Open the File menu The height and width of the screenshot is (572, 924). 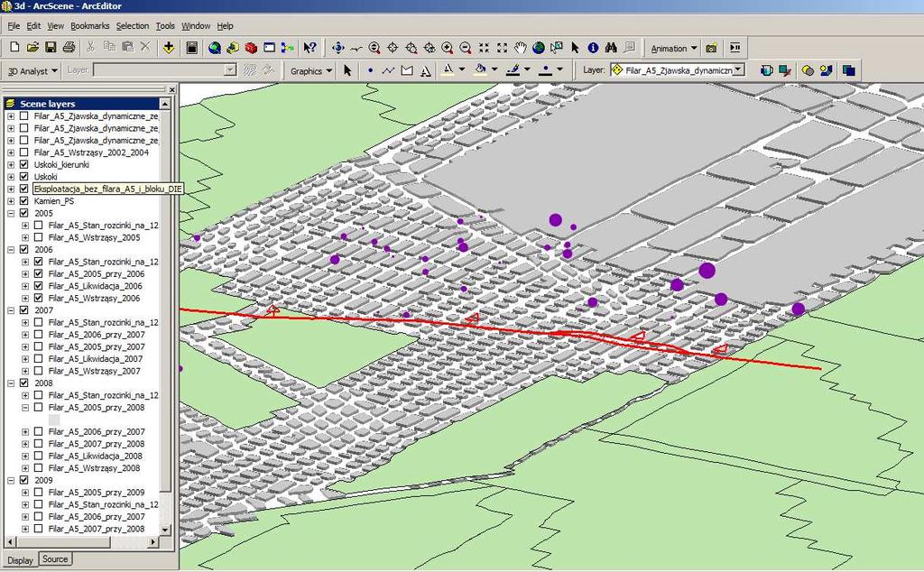click(x=14, y=26)
